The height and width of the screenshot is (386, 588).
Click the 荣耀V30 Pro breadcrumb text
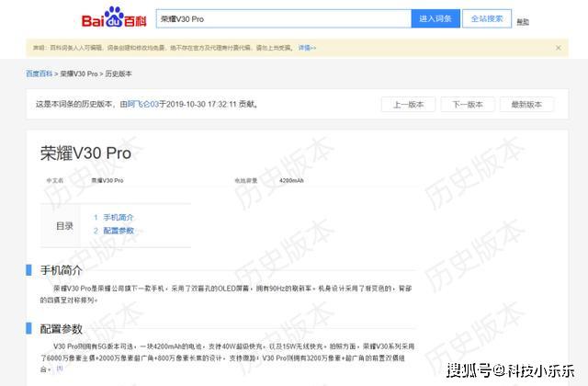pyautogui.click(x=79, y=74)
